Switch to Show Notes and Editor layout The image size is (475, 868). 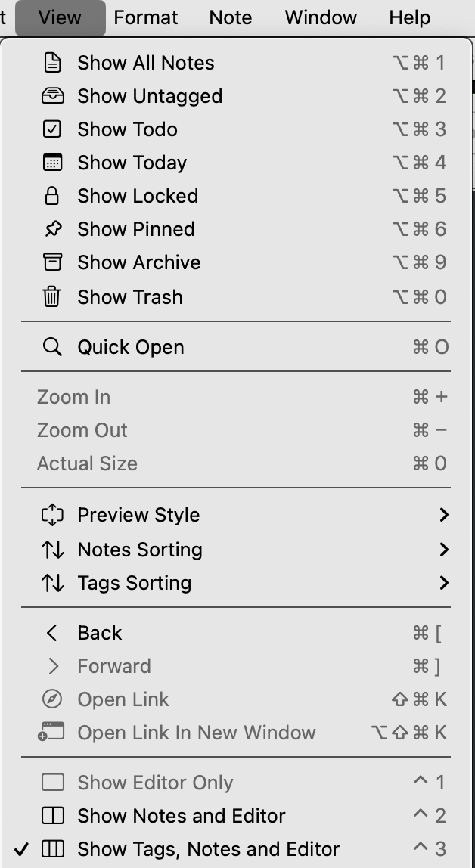click(181, 816)
